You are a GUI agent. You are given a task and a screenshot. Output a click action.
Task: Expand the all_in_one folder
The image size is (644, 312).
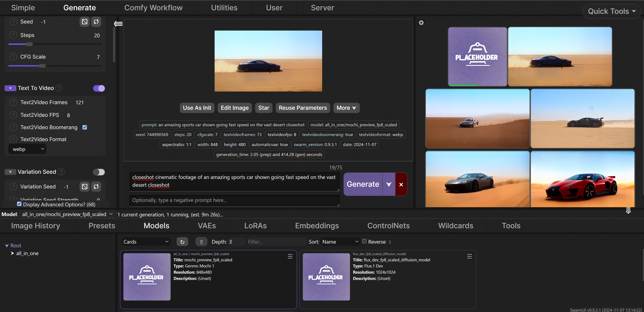(12, 253)
